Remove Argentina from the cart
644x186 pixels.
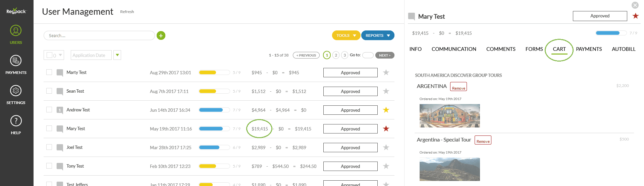[x=458, y=87]
